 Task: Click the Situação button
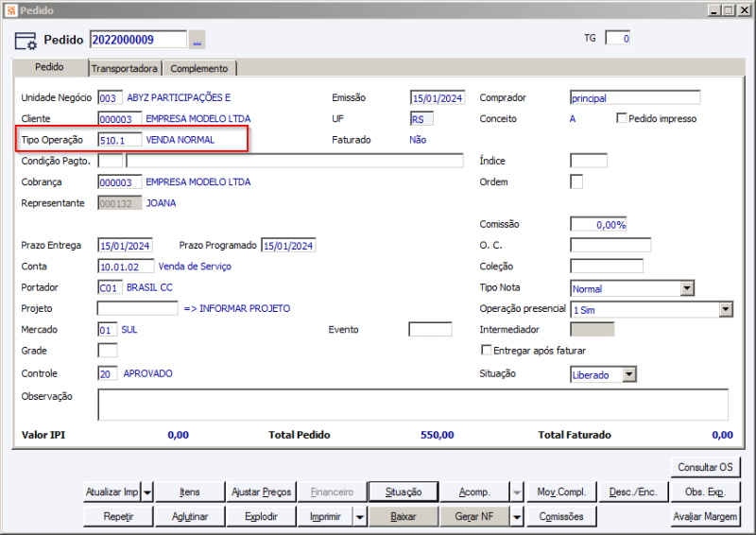tap(404, 492)
